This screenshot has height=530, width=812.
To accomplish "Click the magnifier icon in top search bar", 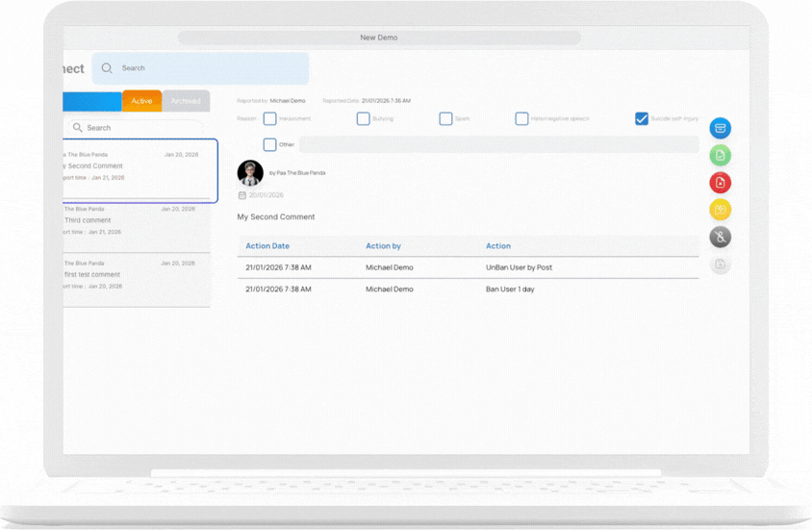I will (107, 68).
